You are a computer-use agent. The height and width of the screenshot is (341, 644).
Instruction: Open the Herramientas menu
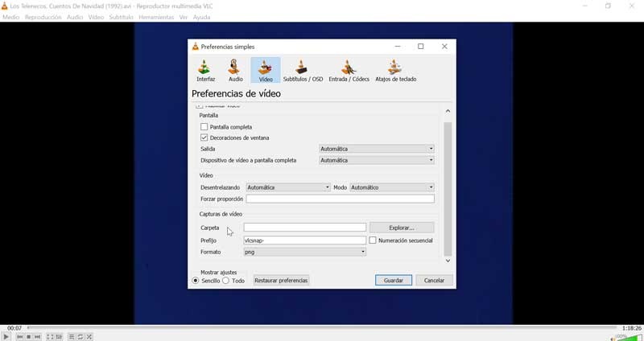[x=156, y=17]
